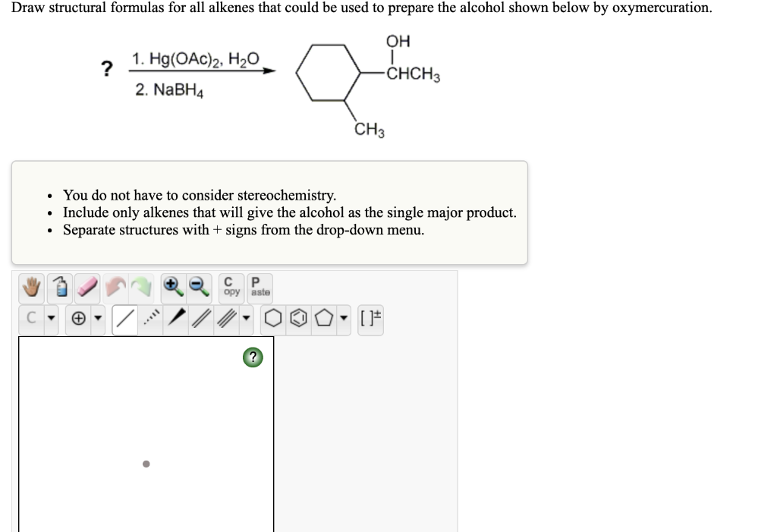Viewport: 777px width, 532px height.
Task: Open the element C dropdown
Action: pos(33,317)
